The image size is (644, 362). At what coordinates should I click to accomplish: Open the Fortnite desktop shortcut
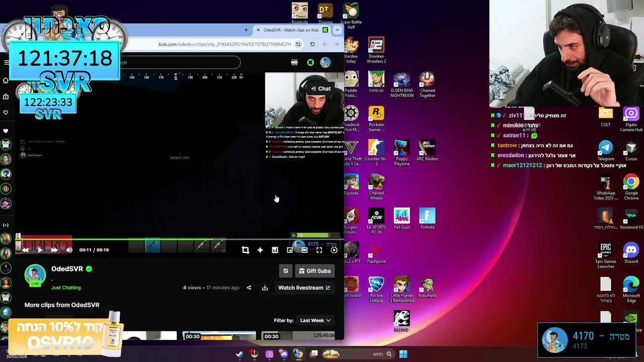click(427, 218)
